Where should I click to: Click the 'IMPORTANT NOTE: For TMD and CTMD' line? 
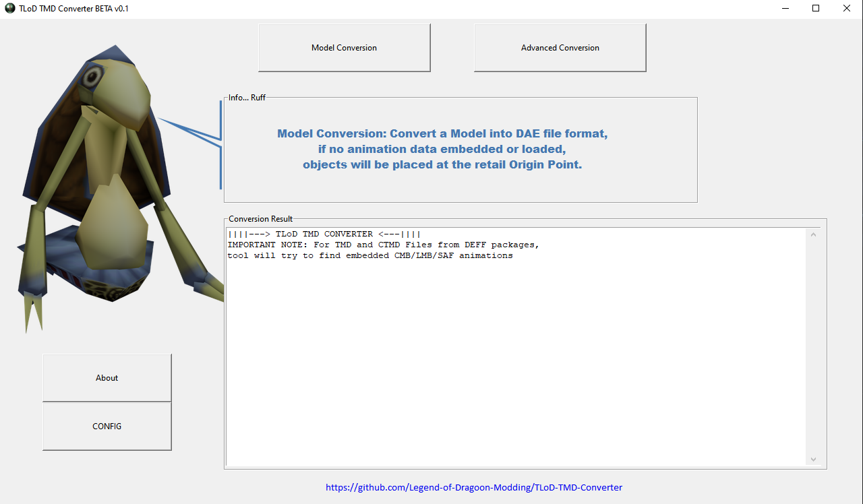(384, 245)
